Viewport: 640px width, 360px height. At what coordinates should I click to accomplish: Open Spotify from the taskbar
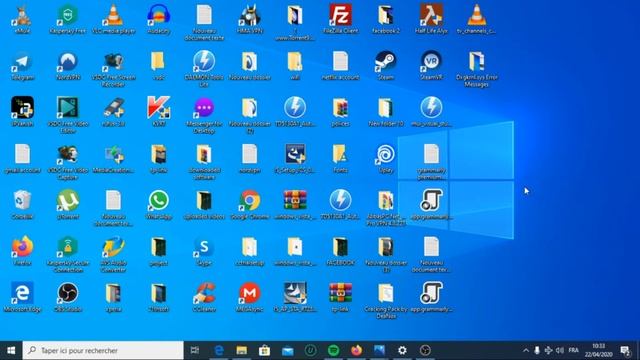(x=333, y=350)
